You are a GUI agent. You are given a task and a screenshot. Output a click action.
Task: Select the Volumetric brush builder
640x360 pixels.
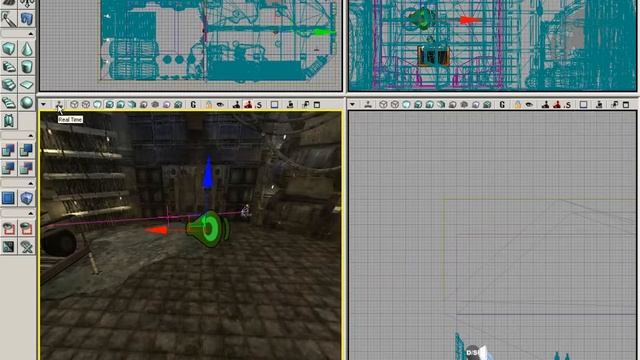pyautogui.click(x=9, y=120)
